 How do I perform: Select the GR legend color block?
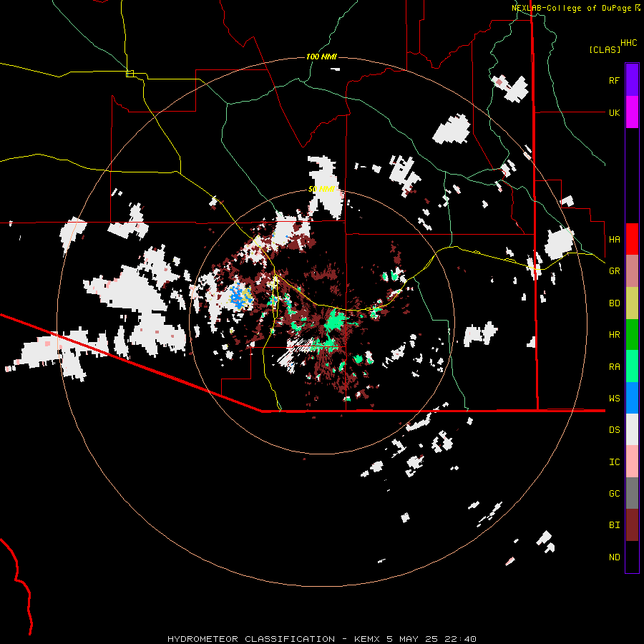pos(632,271)
